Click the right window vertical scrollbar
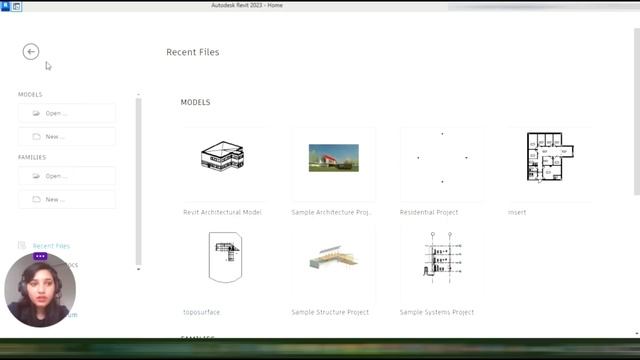The width and height of the screenshot is (640, 360). [637, 111]
